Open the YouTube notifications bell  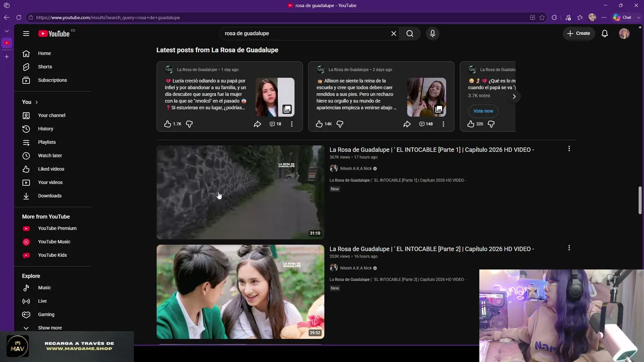[x=605, y=34]
